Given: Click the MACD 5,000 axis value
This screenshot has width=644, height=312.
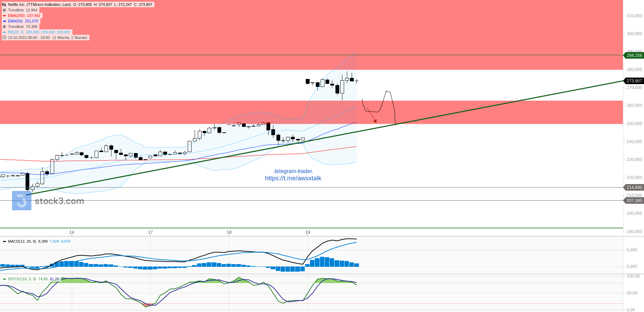Looking at the screenshot, I should pyautogui.click(x=632, y=250).
